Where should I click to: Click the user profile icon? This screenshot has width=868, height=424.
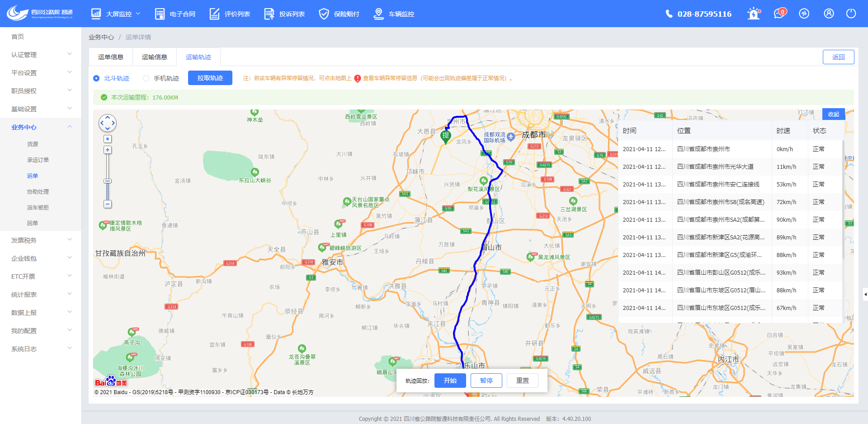829,14
